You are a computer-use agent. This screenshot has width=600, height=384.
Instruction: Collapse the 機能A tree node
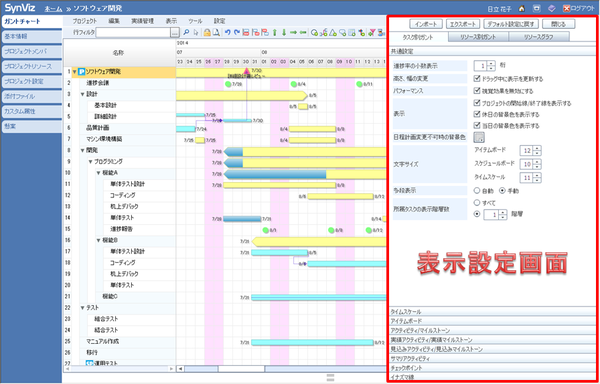coord(98,173)
